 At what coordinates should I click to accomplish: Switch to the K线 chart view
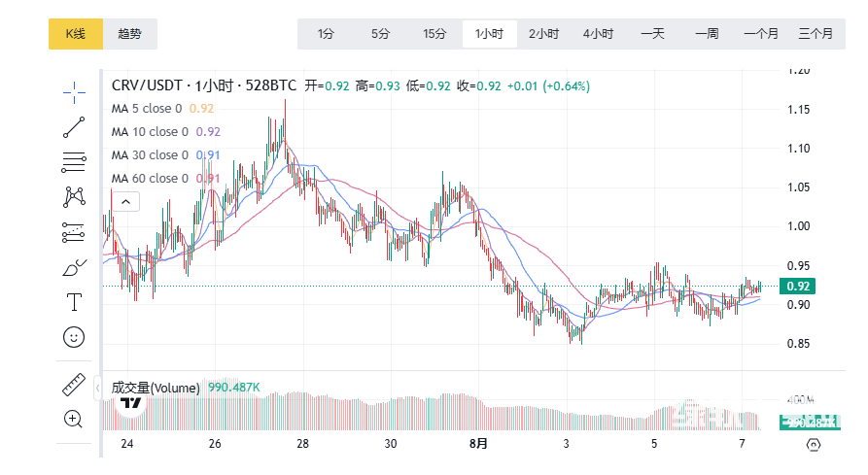tap(76, 34)
